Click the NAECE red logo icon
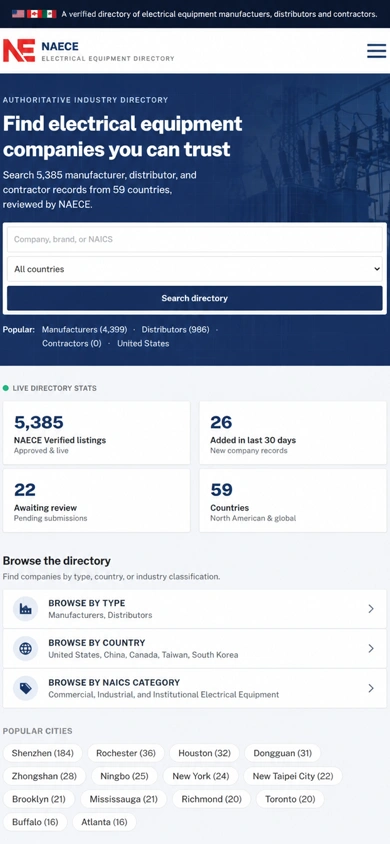Viewport: 390px width, 844px height. [19, 51]
